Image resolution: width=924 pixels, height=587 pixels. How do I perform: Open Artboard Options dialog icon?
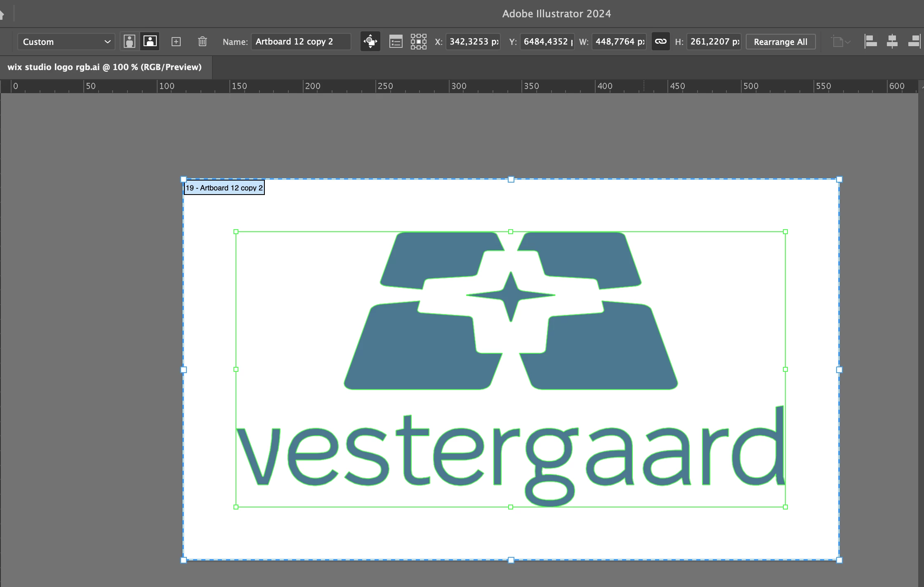[396, 42]
